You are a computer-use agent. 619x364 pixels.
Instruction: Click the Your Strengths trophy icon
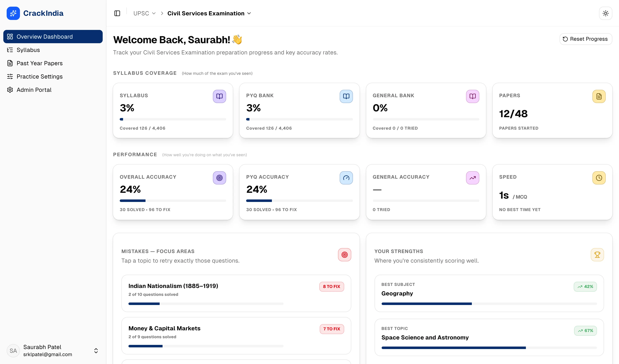(x=597, y=255)
